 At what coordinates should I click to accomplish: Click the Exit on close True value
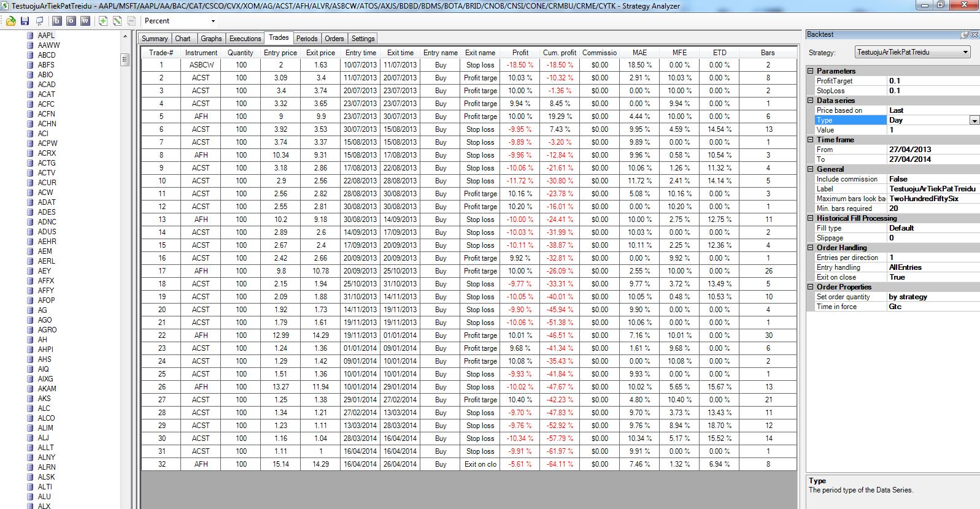tap(933, 277)
